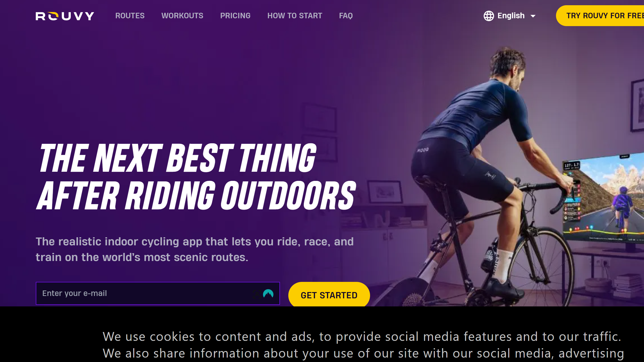Click the teal NordPass mountain icon

tap(268, 294)
